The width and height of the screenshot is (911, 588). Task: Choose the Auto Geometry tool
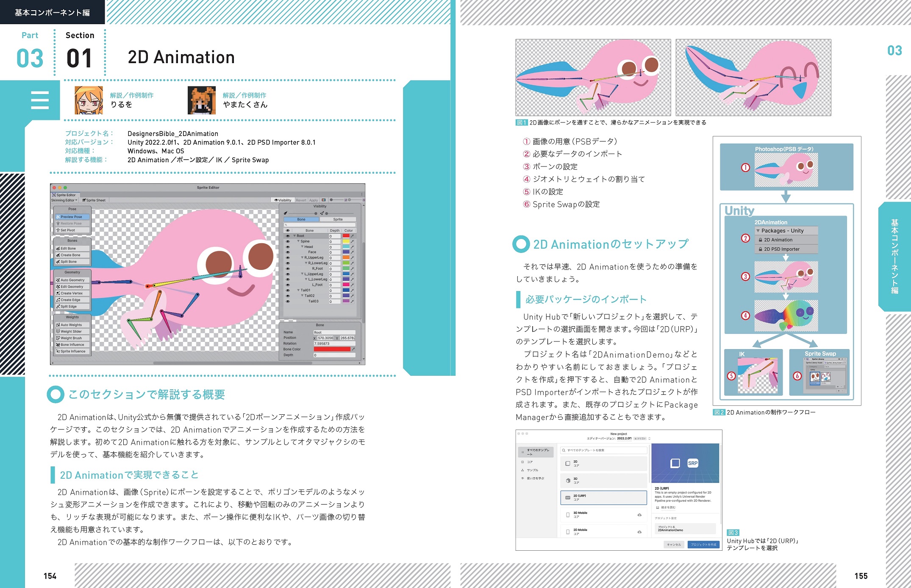click(72, 280)
